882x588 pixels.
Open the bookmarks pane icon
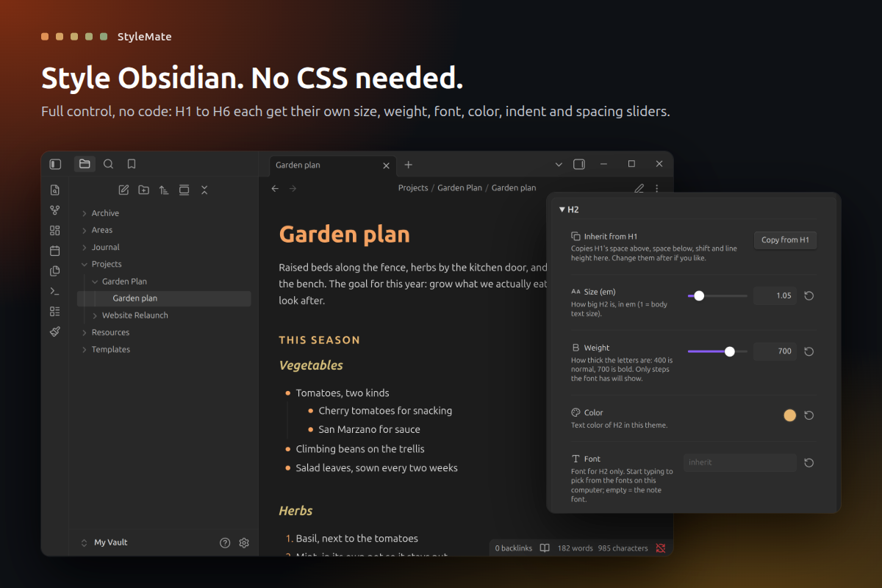click(132, 164)
